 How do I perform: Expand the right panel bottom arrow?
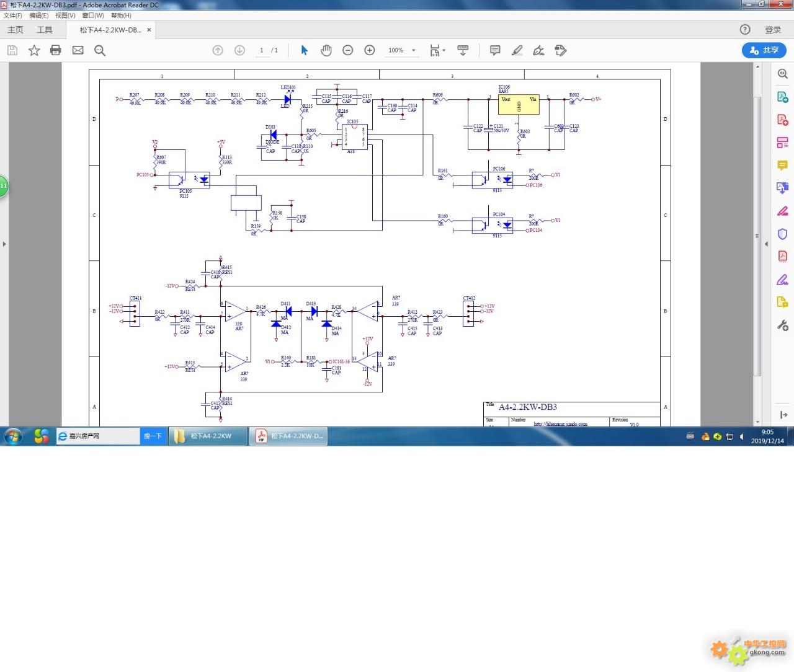tap(783, 415)
